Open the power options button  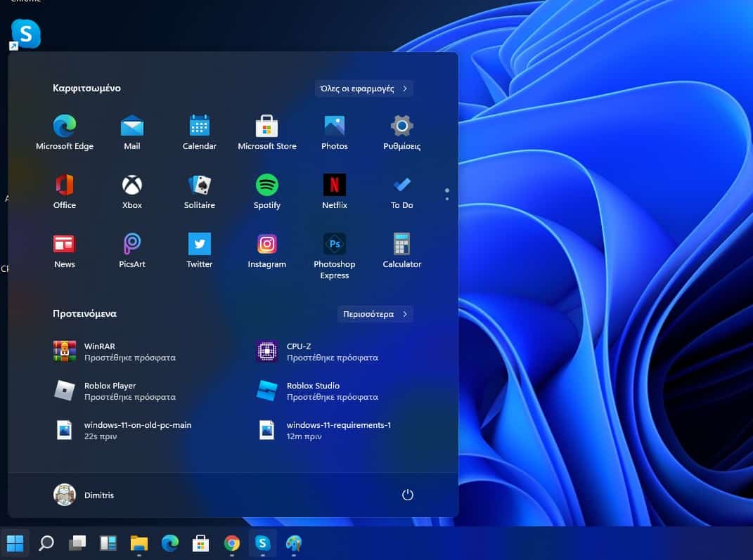tap(407, 495)
